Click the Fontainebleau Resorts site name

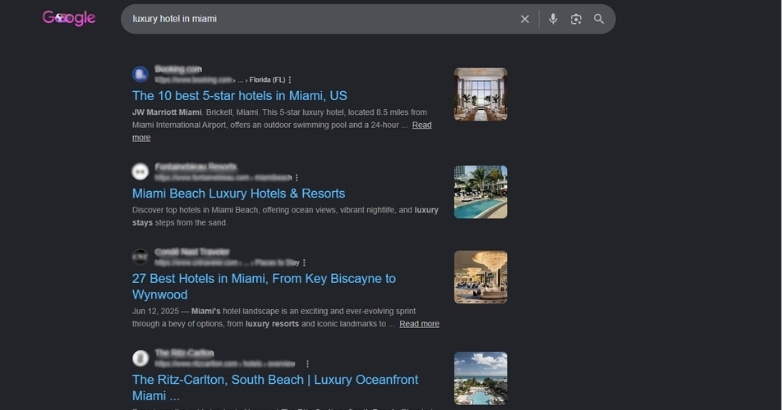pos(196,167)
